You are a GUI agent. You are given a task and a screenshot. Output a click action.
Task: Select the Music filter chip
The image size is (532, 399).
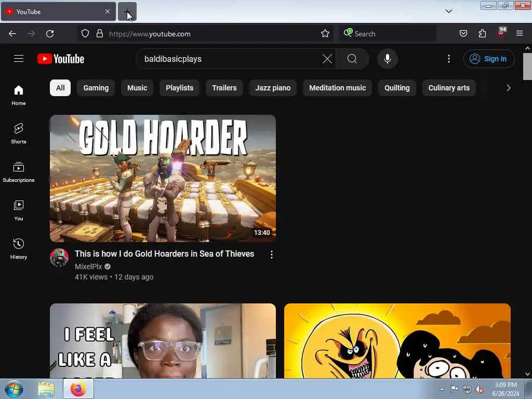[x=137, y=88]
